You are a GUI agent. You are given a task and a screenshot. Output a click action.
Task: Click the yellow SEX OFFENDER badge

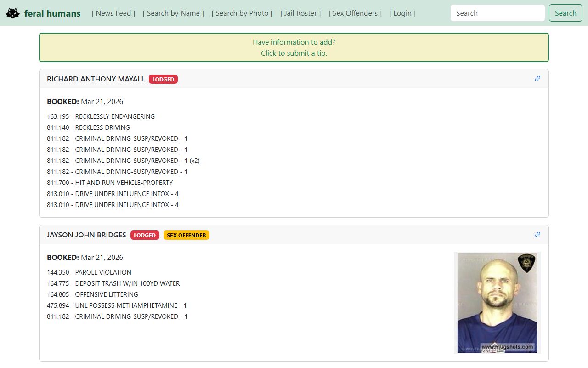(x=186, y=235)
